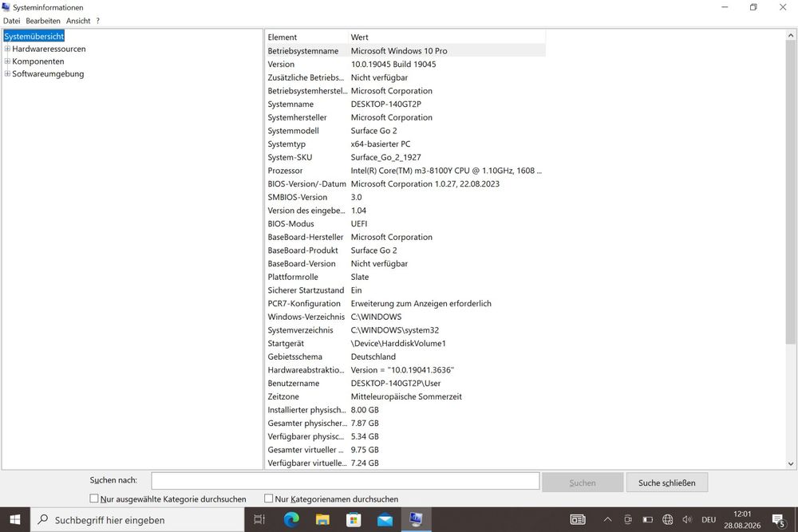Open the Datei menu

[x=12, y=21]
